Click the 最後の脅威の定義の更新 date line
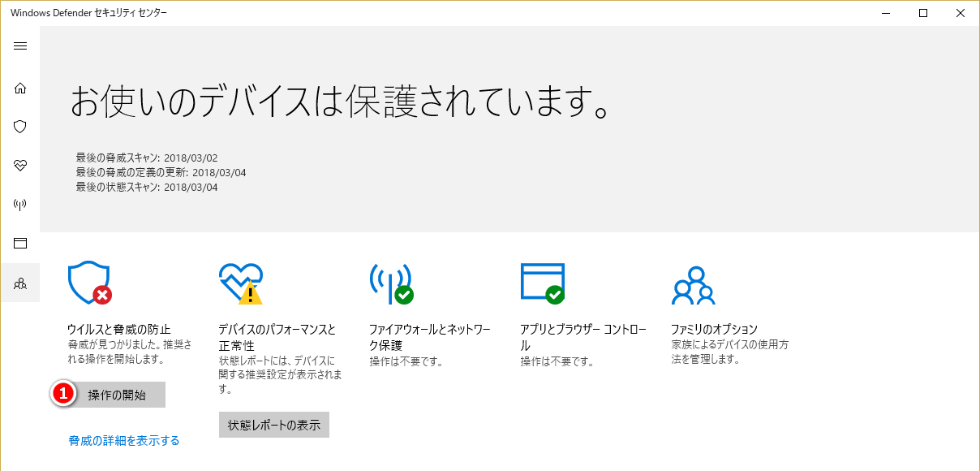This screenshot has height=471, width=980. (x=161, y=172)
